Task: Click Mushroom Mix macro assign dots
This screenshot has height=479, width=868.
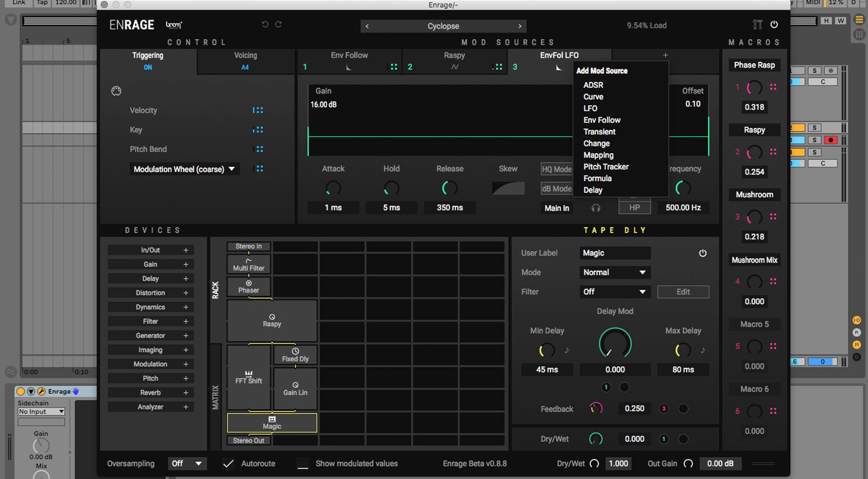Action: point(773,281)
